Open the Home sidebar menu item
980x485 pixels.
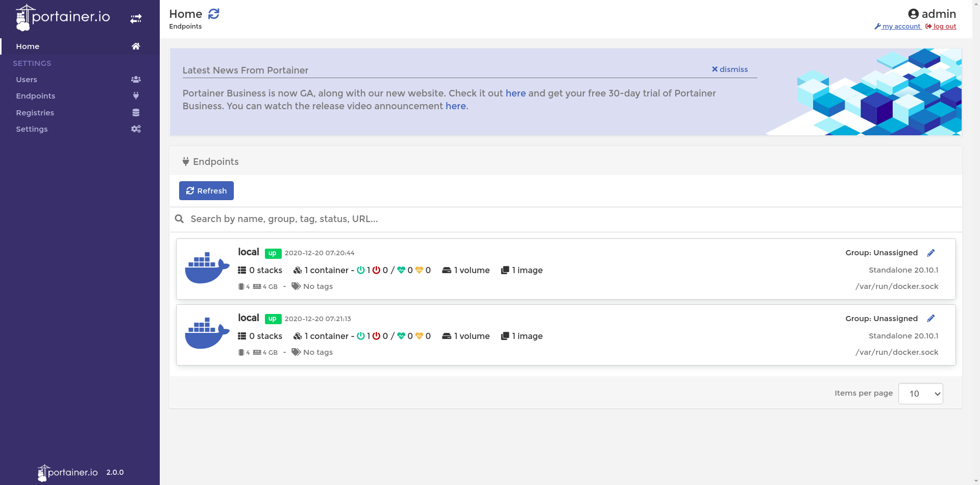tap(28, 46)
